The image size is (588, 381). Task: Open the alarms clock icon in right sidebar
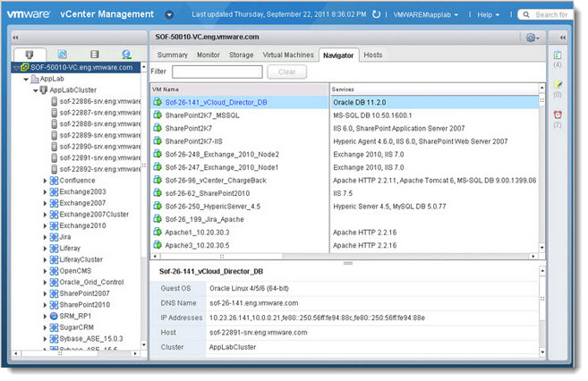coord(558,114)
